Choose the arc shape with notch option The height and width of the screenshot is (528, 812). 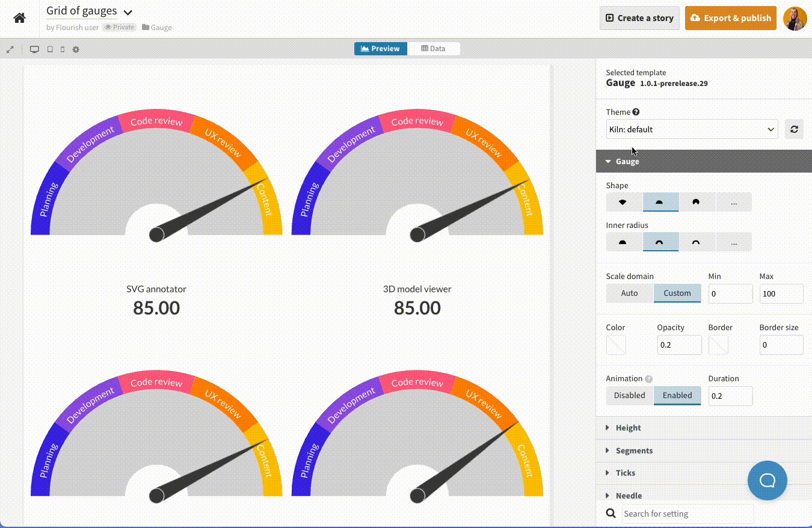(x=698, y=202)
